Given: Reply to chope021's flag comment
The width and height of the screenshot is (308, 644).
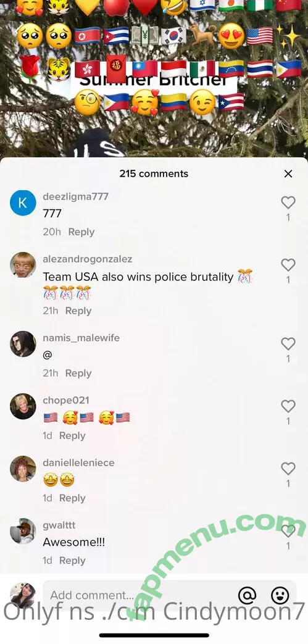Looking at the screenshot, I should [72, 436].
